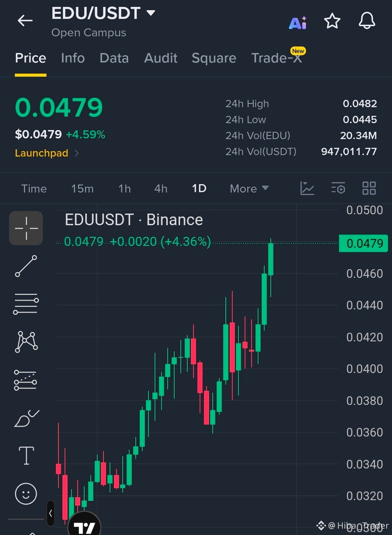
Task: Open the Square tab
Action: pyautogui.click(x=214, y=58)
